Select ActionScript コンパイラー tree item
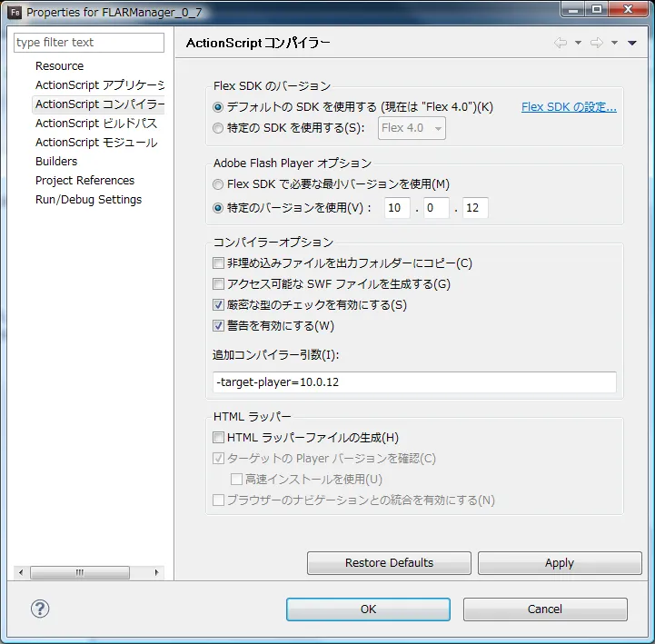 (x=99, y=104)
